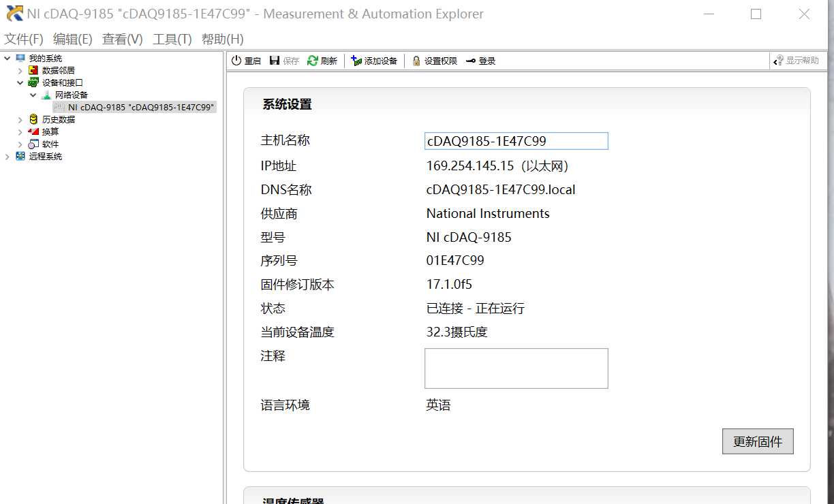The width and height of the screenshot is (834, 504).
Task: Refresh the view with the 刷新 icon
Action: 313,61
